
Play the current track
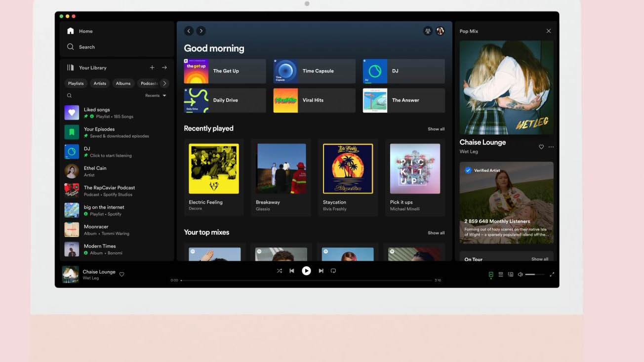click(x=306, y=271)
